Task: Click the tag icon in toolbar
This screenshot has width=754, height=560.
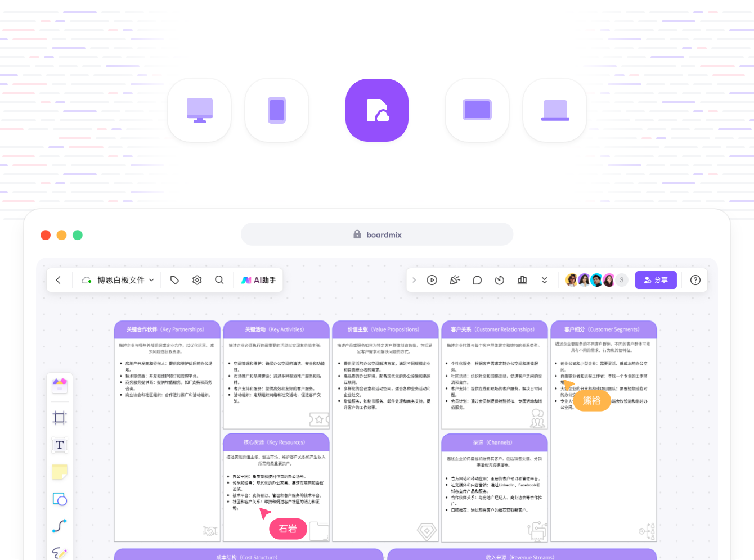Action: (174, 280)
